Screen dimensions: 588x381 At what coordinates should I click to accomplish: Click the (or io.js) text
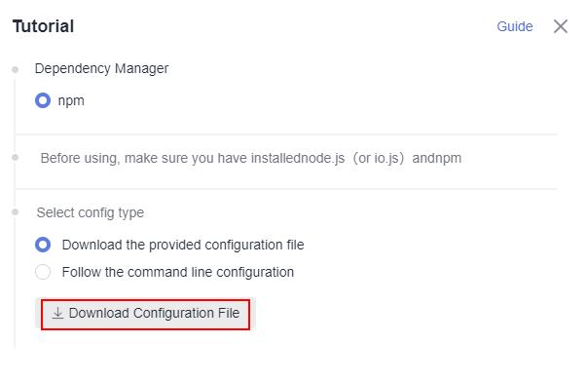tap(379, 159)
